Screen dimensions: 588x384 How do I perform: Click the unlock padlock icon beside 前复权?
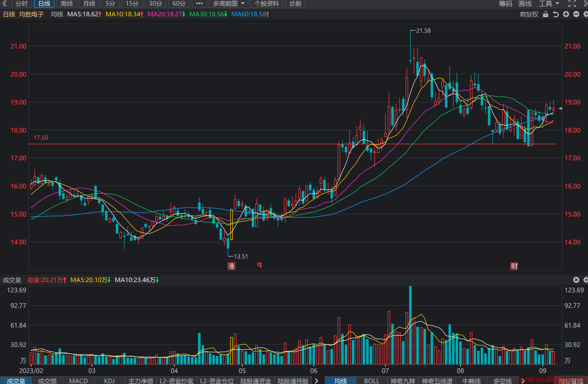pos(546,14)
